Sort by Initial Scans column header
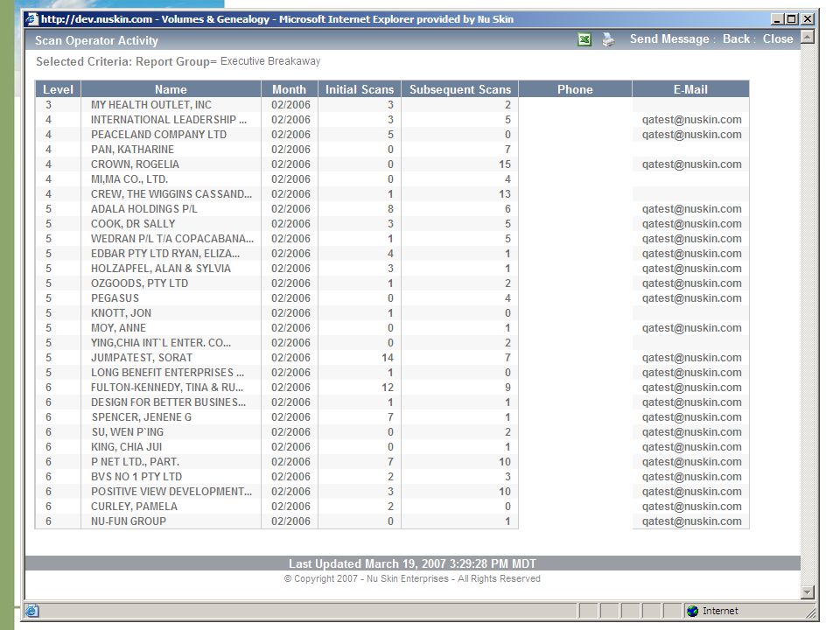The image size is (840, 630). click(x=360, y=89)
